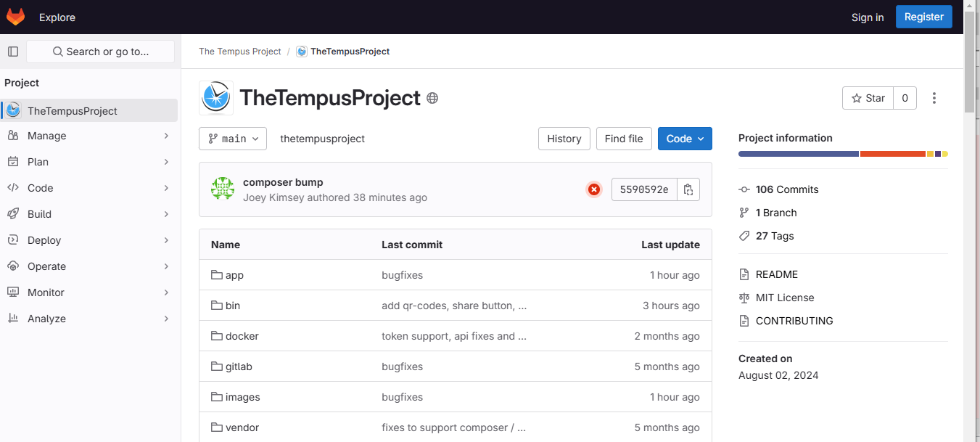
Task: Click the GitLab fox logo
Action: 15,17
